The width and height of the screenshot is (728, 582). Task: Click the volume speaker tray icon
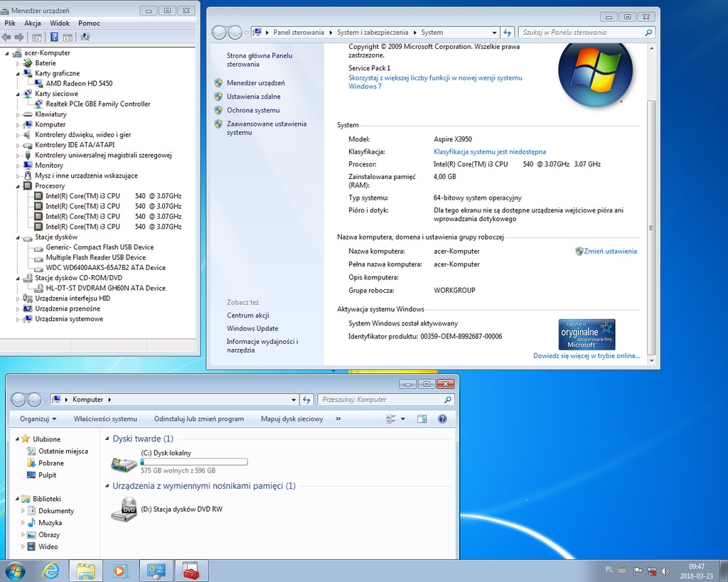coord(665,571)
